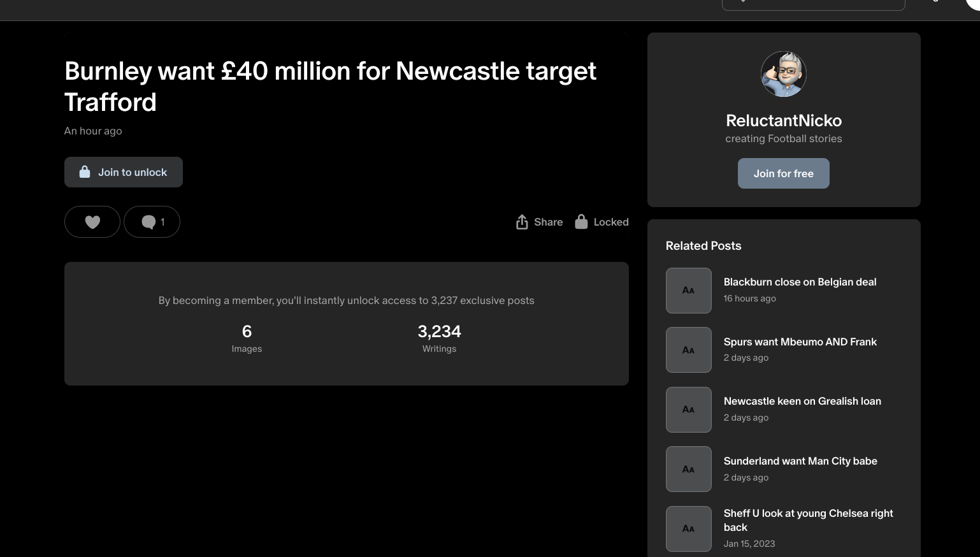Click the '16 hours ago' timestamp
The width and height of the screenshot is (980, 557).
click(750, 298)
